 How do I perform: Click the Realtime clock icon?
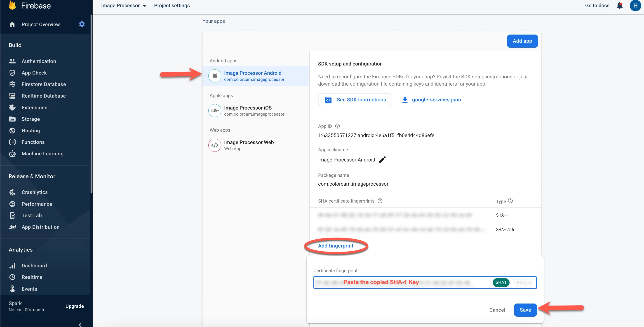point(12,277)
